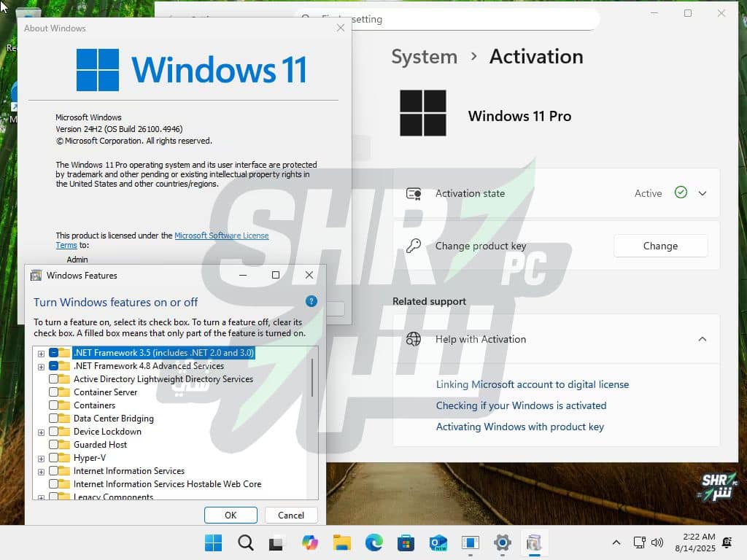Screen dimensions: 747x560
Task: Expand .NET Framework 4.8 tree node
Action: (41, 367)
